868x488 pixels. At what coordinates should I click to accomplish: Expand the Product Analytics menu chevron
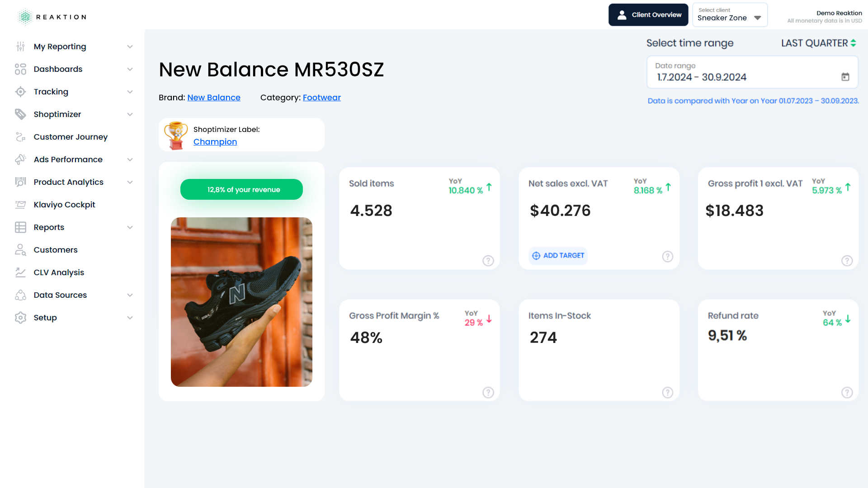[x=130, y=182]
